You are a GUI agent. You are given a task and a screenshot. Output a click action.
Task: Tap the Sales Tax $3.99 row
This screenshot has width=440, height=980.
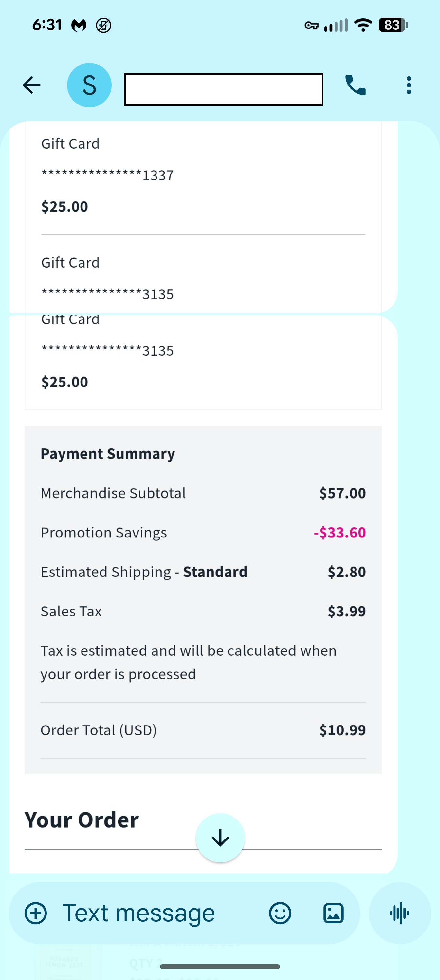coord(203,611)
